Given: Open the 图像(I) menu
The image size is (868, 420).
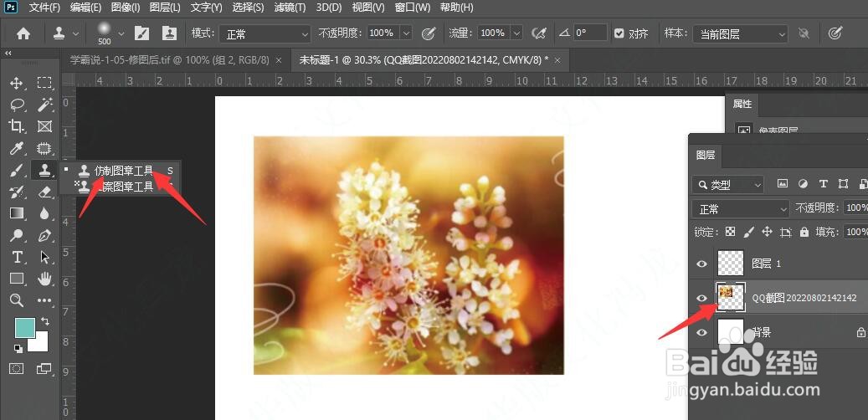Looking at the screenshot, I should [x=126, y=8].
